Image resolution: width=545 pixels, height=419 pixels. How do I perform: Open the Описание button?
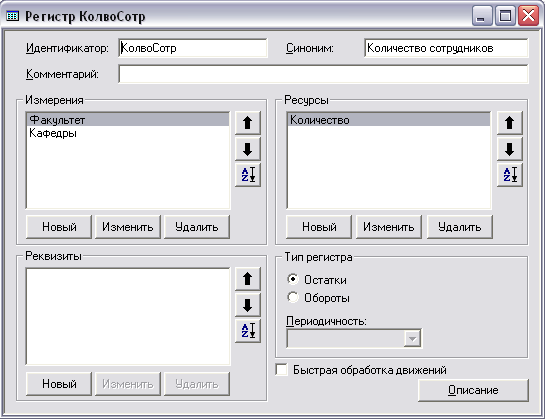click(x=473, y=390)
